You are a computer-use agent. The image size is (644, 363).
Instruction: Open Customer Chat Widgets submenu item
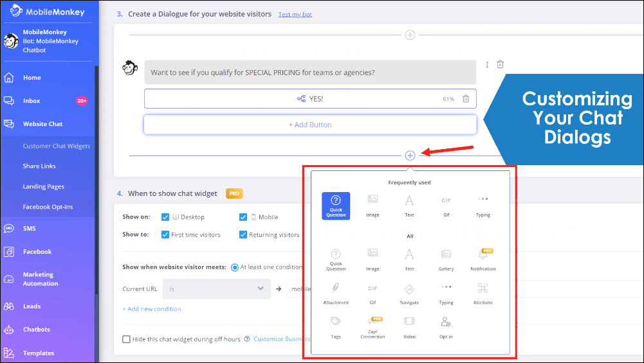coord(56,146)
